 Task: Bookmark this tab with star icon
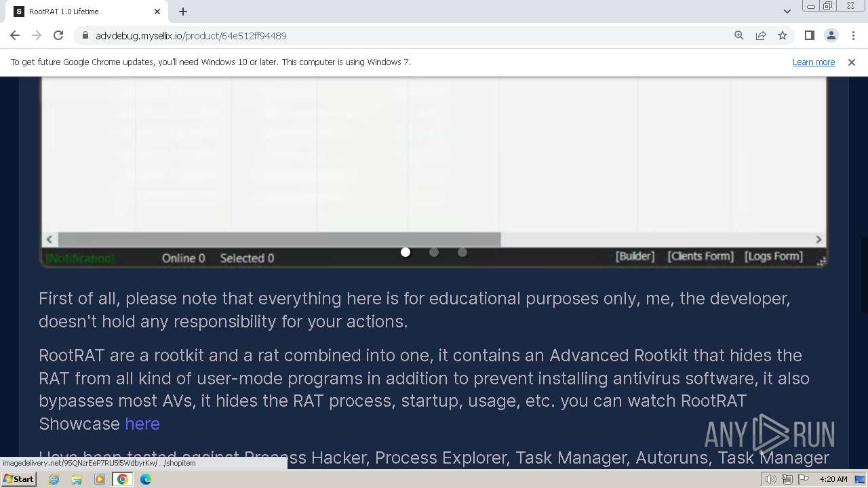(x=783, y=35)
